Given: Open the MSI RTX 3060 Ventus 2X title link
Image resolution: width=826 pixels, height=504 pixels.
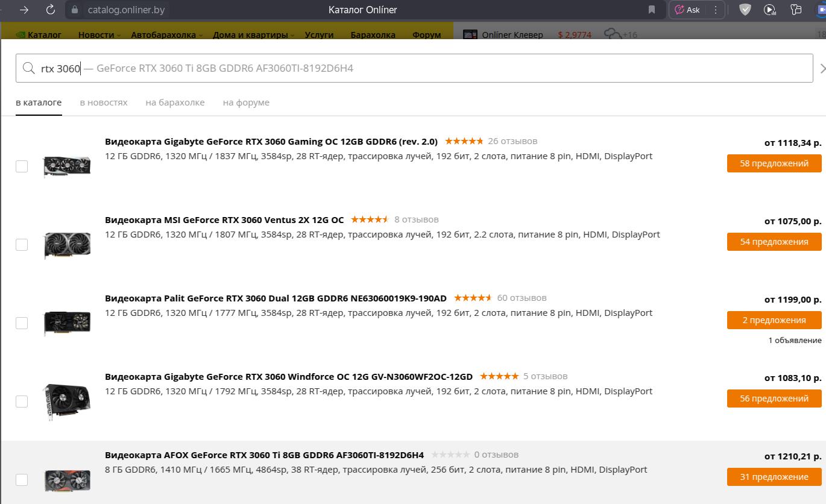Looking at the screenshot, I should (224, 220).
